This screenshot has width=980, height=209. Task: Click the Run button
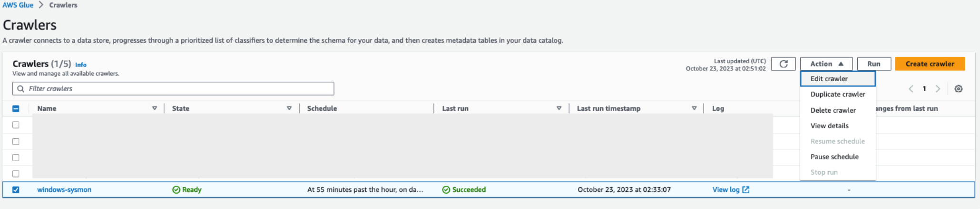[x=873, y=64]
